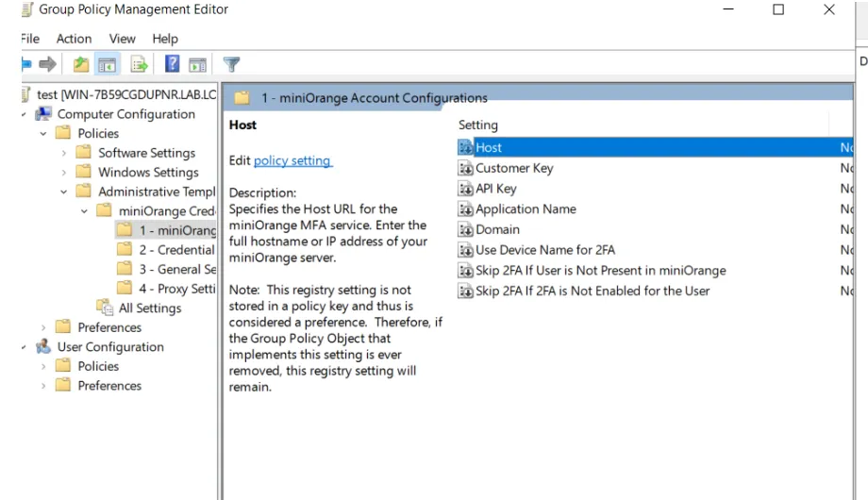
Task: Click the User Configuration user icon
Action: coord(43,346)
